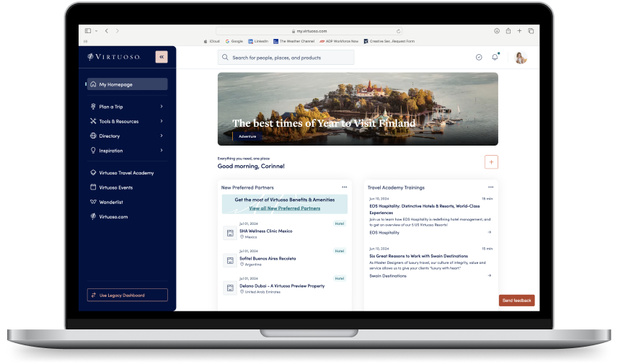Click arrow next to Swain Destinations
This screenshot has height=364, width=618.
[490, 276]
